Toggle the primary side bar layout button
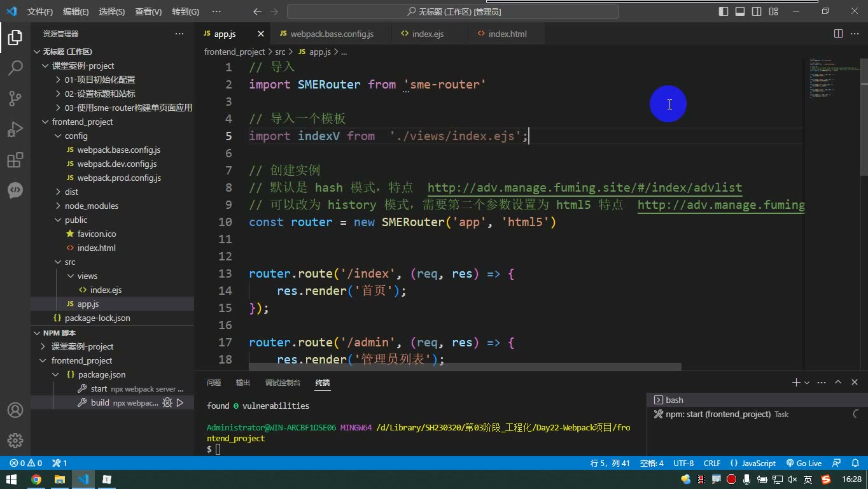 (724, 11)
